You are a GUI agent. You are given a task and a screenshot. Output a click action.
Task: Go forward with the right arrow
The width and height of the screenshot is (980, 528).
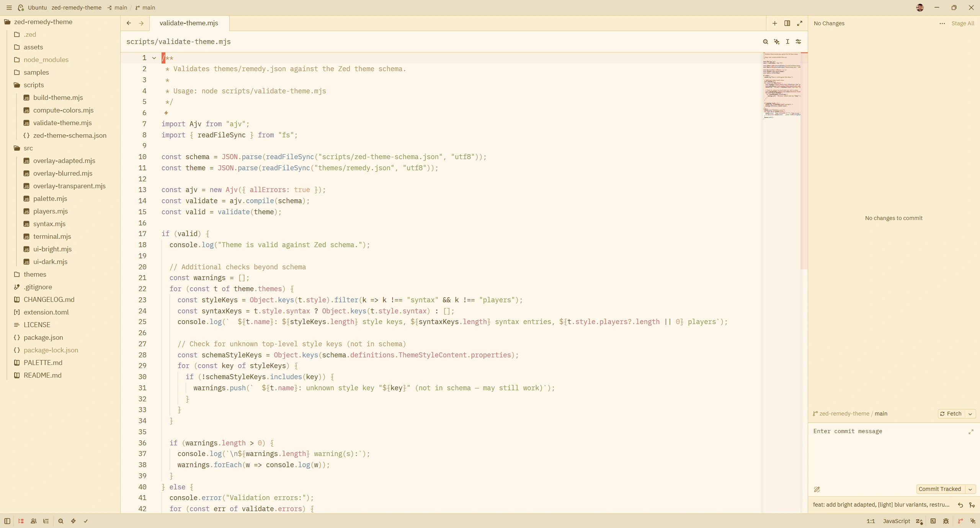pyautogui.click(x=141, y=23)
